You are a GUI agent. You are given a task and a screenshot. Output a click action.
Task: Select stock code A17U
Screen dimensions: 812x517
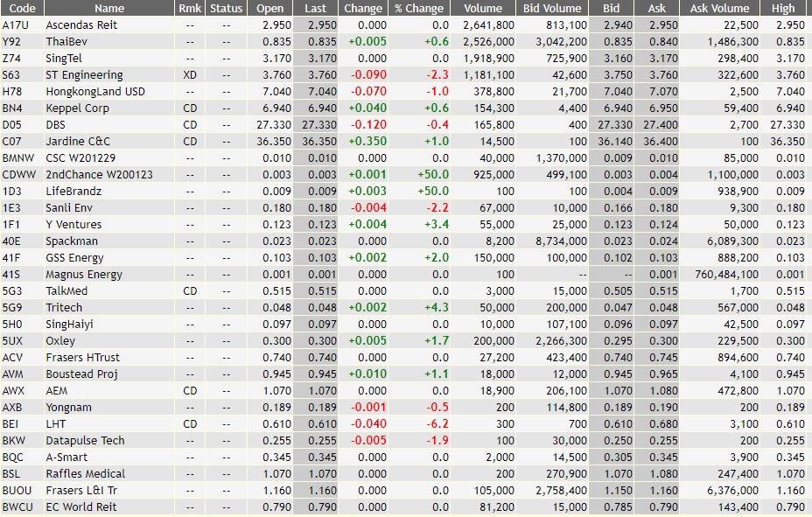pos(16,24)
